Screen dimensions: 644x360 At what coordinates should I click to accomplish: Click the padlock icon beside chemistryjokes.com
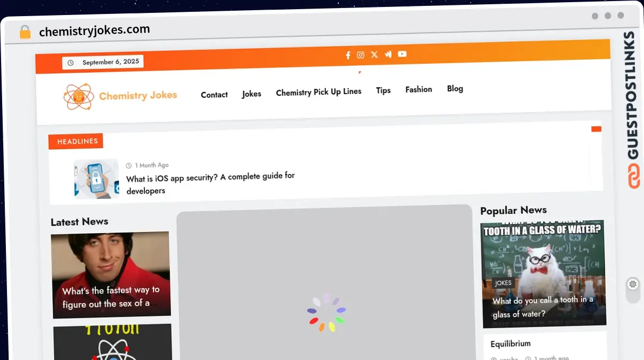(25, 32)
